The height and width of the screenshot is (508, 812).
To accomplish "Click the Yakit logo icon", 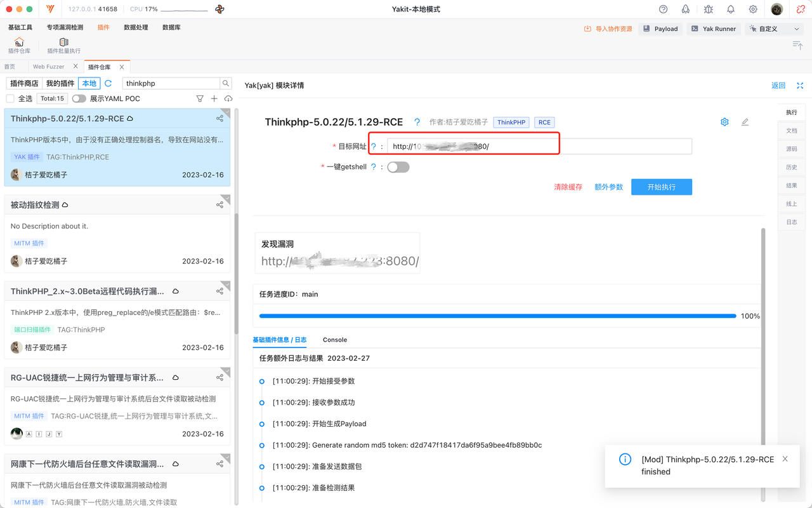I will pos(50,10).
